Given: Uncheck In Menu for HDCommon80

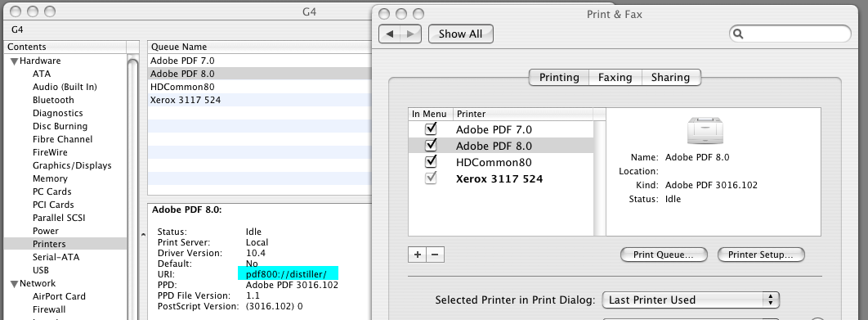Looking at the screenshot, I should tap(431, 162).
